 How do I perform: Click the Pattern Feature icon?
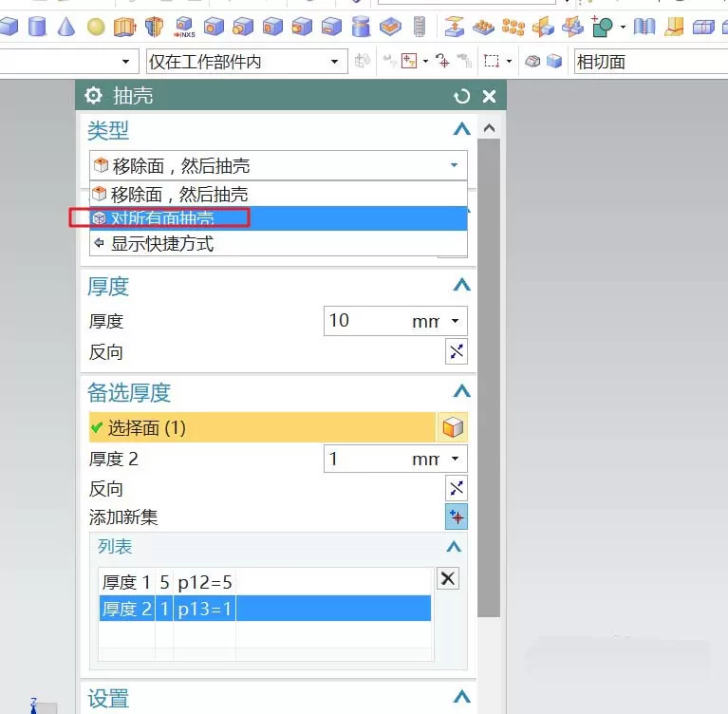(x=483, y=27)
